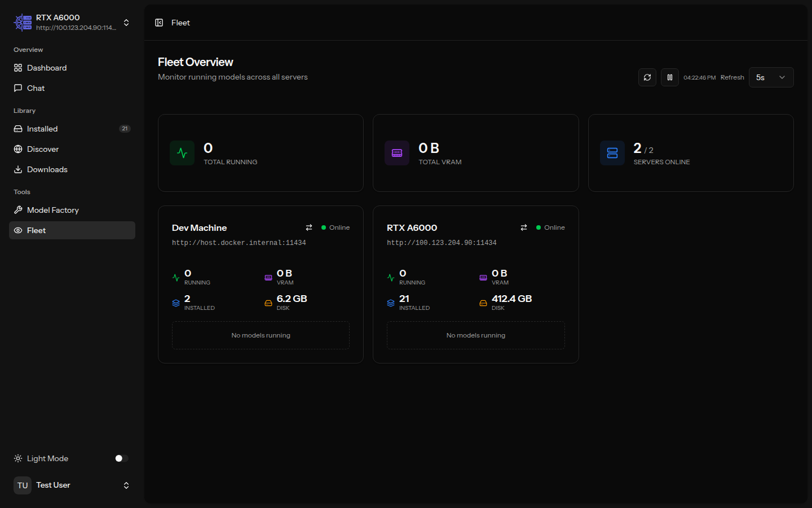Open the Test User account chevron
This screenshot has width=812, height=508.
[126, 485]
